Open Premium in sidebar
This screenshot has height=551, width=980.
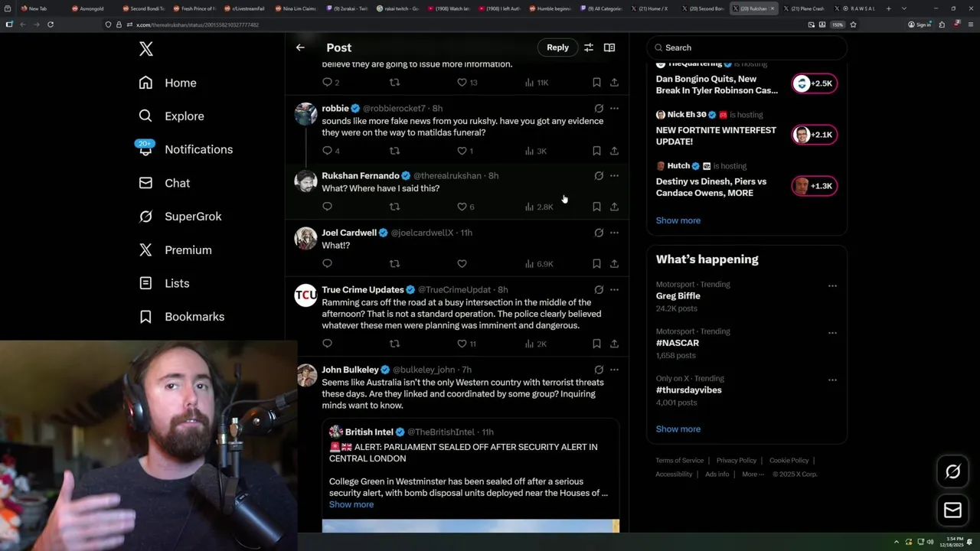[x=175, y=250]
